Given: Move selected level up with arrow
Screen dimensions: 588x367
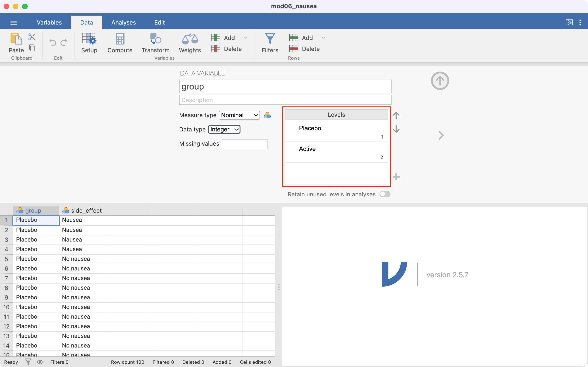Looking at the screenshot, I should coord(396,116).
